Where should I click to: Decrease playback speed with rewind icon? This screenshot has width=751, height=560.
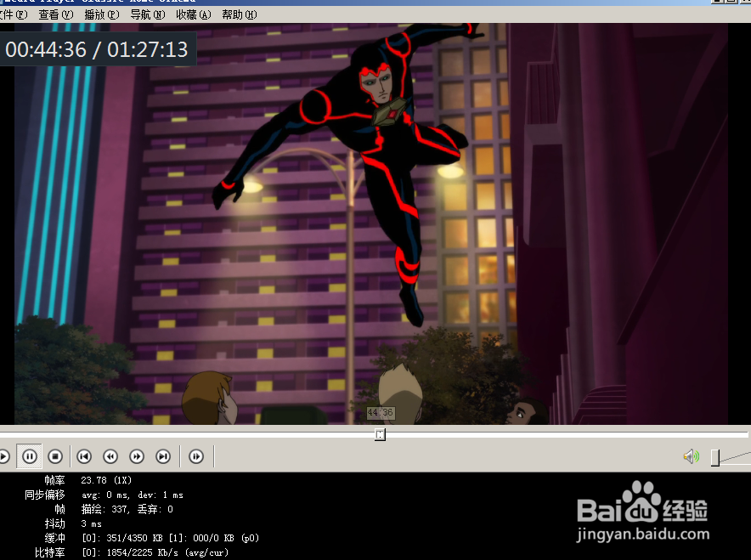(x=110, y=456)
